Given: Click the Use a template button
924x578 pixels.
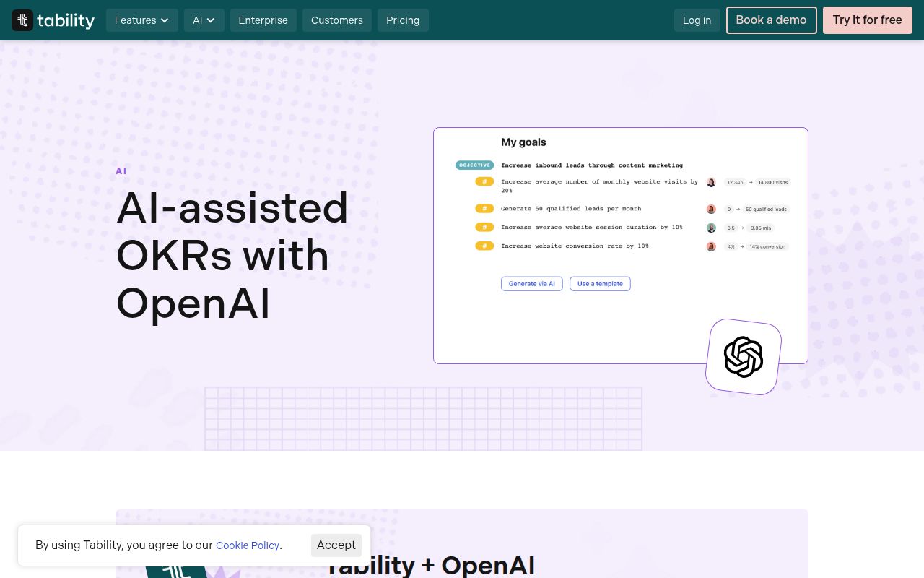Looking at the screenshot, I should point(600,284).
